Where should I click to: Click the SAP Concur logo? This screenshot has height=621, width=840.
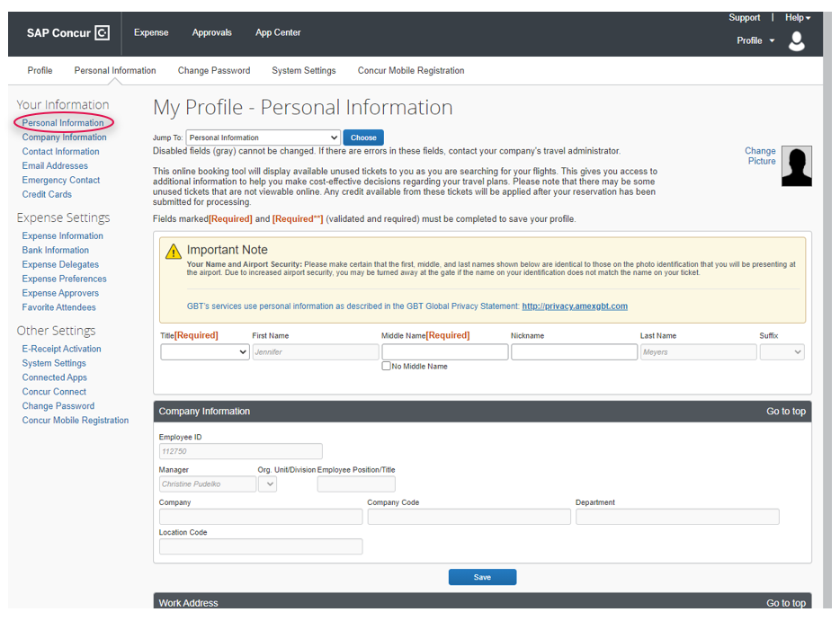(x=66, y=32)
